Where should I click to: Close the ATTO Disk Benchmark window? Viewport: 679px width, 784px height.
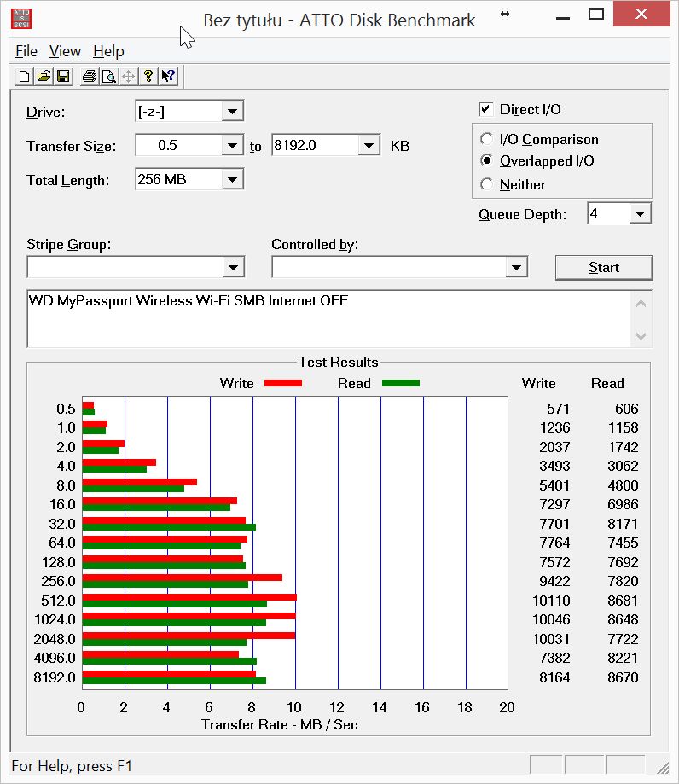pyautogui.click(x=641, y=14)
